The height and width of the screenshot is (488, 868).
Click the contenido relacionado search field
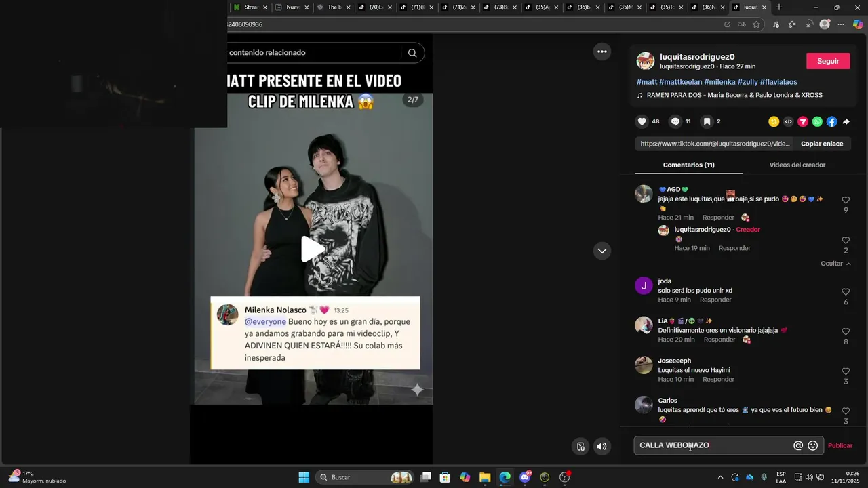(x=313, y=53)
